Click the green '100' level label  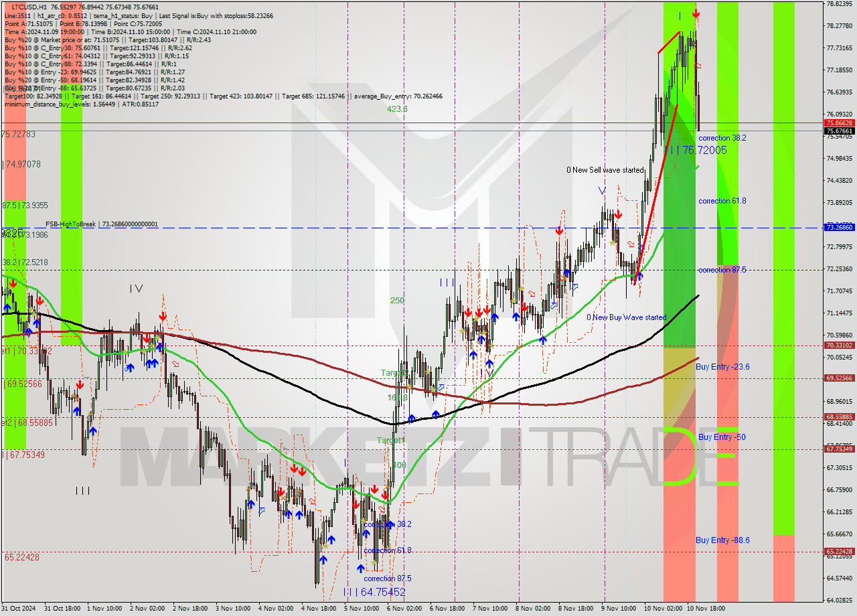(400, 465)
